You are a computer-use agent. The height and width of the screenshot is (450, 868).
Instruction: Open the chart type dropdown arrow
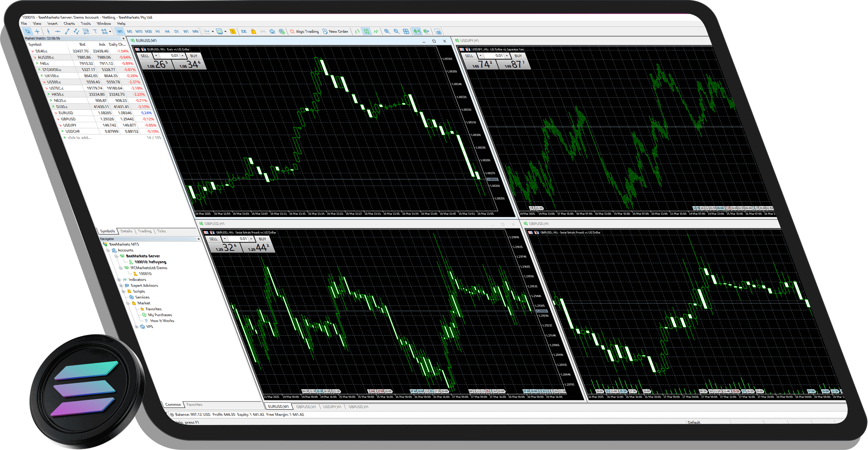click(x=213, y=32)
